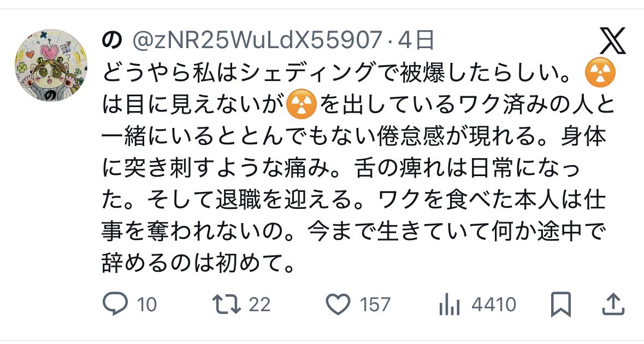Open view analytics bar chart icon
Screen dimensions: 644x344
click(450, 305)
